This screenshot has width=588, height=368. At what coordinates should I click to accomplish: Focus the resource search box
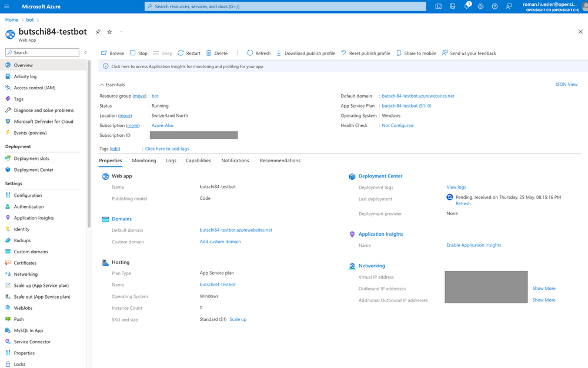point(285,6)
